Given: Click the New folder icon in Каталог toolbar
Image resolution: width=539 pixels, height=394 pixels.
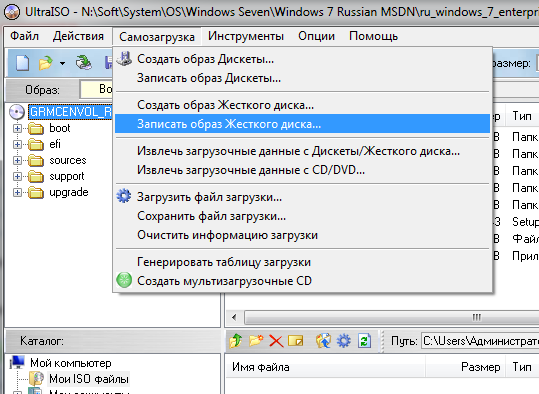Looking at the screenshot, I should tap(256, 341).
